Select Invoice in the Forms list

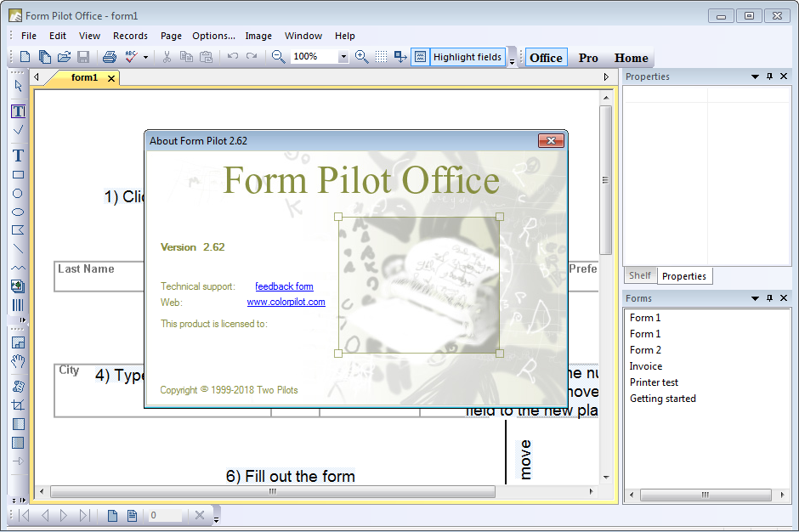tap(646, 366)
